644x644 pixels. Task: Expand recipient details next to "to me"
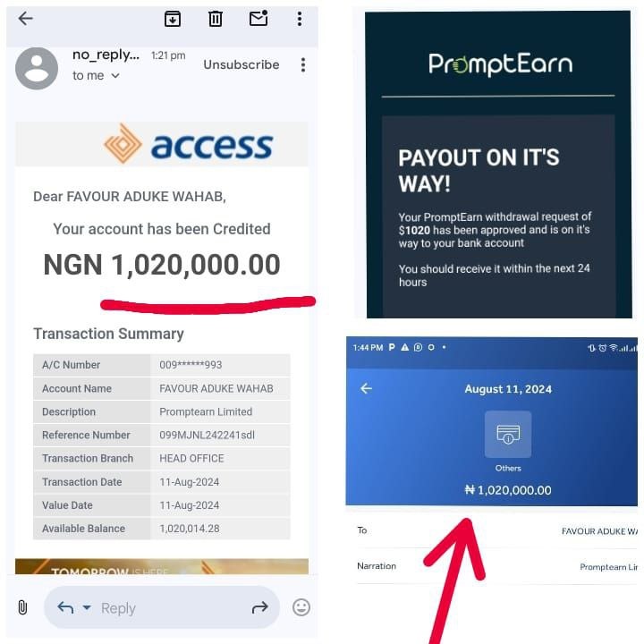tap(115, 76)
